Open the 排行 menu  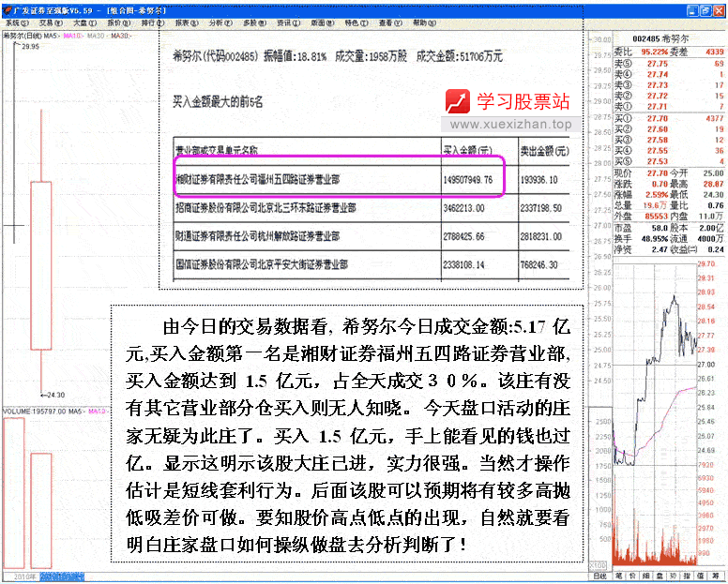[x=153, y=22]
